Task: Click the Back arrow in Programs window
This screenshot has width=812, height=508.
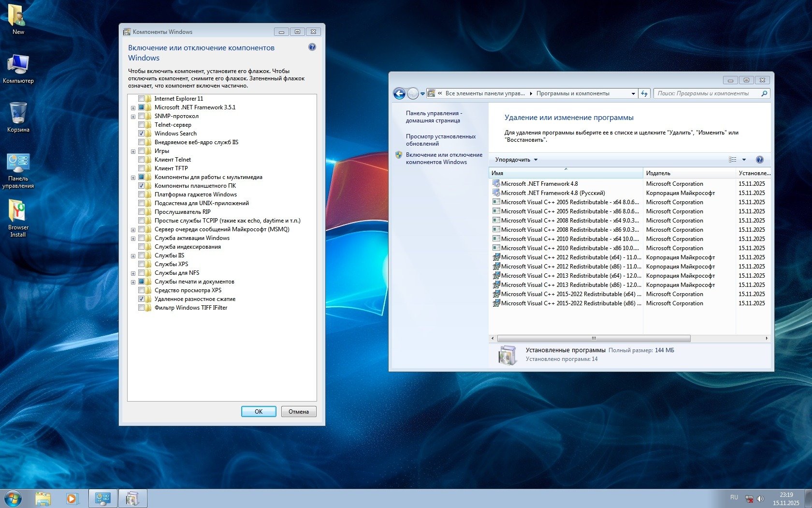Action: click(399, 93)
